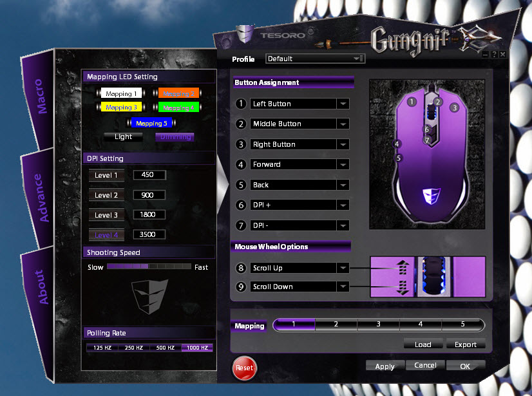Select DPI marker 6 on the mouse diagram
Screen dimensions: 532x396
click(x=427, y=129)
